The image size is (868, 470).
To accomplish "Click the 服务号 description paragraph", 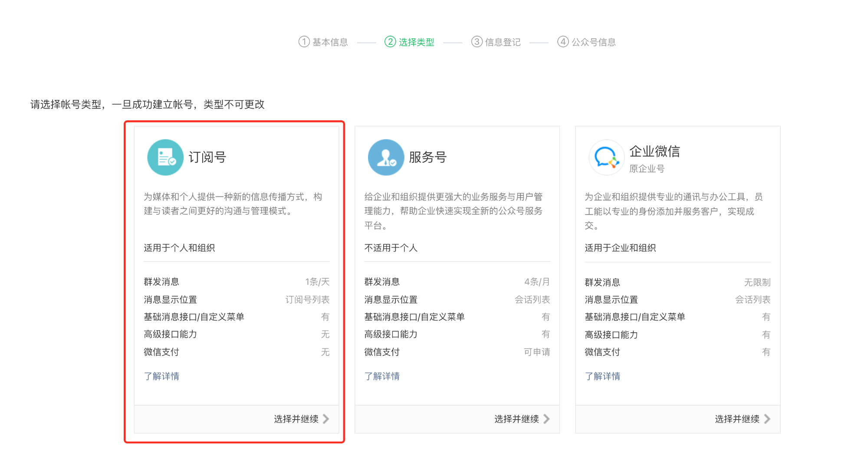I will click(x=454, y=211).
